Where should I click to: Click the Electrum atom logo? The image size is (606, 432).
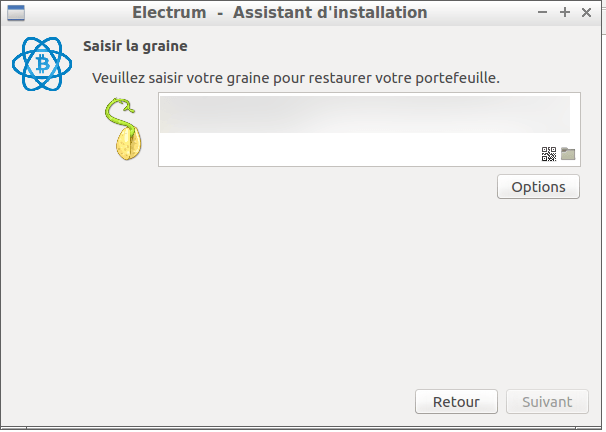click(x=42, y=64)
